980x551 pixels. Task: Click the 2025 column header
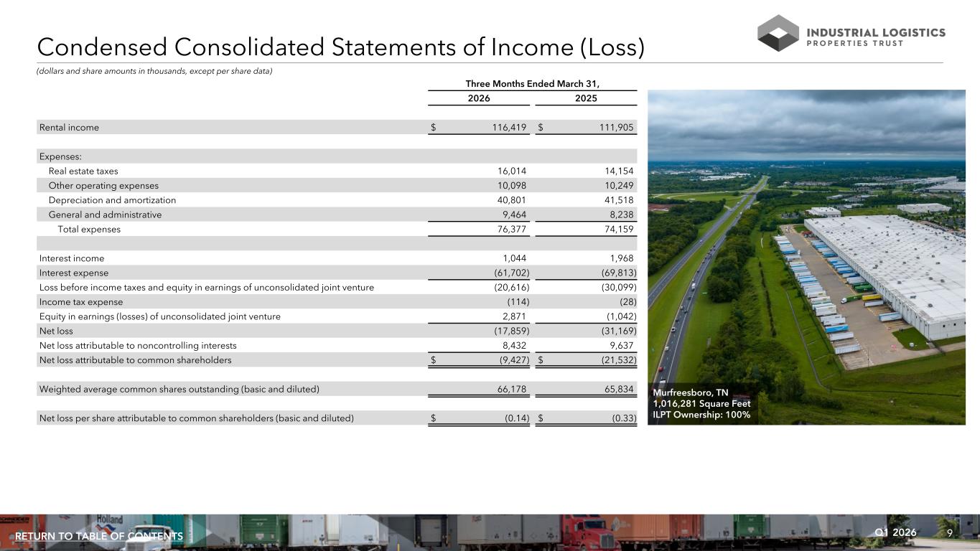click(586, 98)
